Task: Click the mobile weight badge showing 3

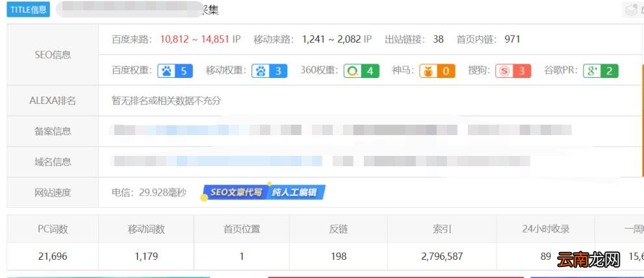Action: (270, 71)
